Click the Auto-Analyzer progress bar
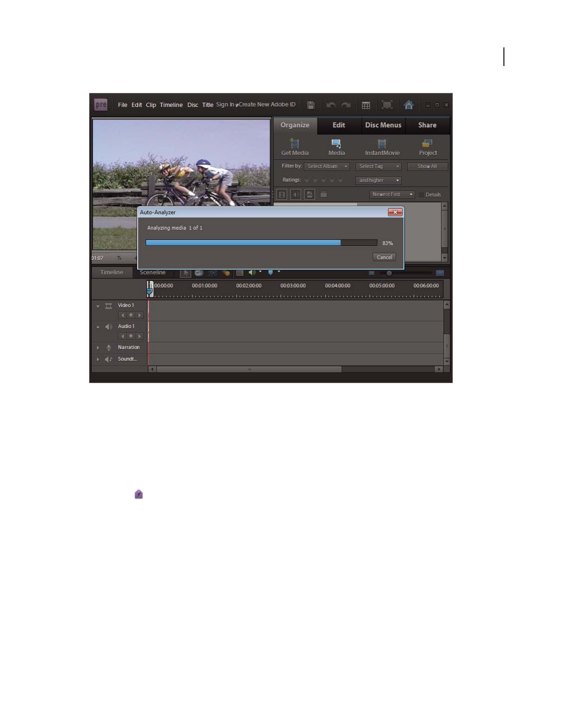The width and height of the screenshot is (569, 728). [261, 243]
